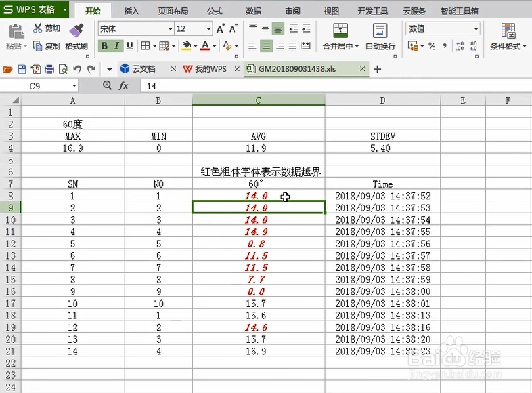
Task: Toggle Bold formatting
Action: click(x=104, y=46)
